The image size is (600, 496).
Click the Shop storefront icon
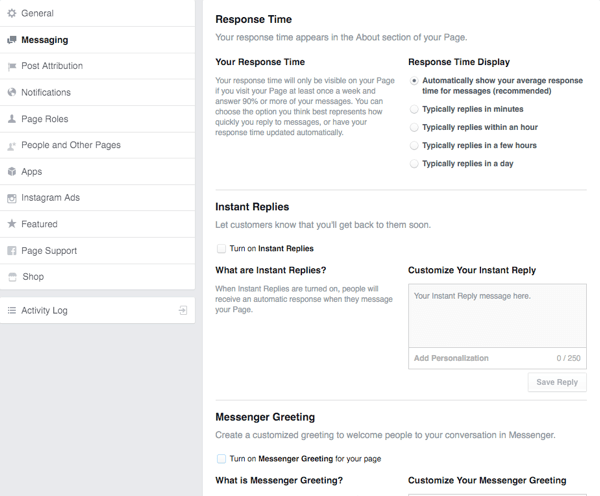pyautogui.click(x=12, y=277)
